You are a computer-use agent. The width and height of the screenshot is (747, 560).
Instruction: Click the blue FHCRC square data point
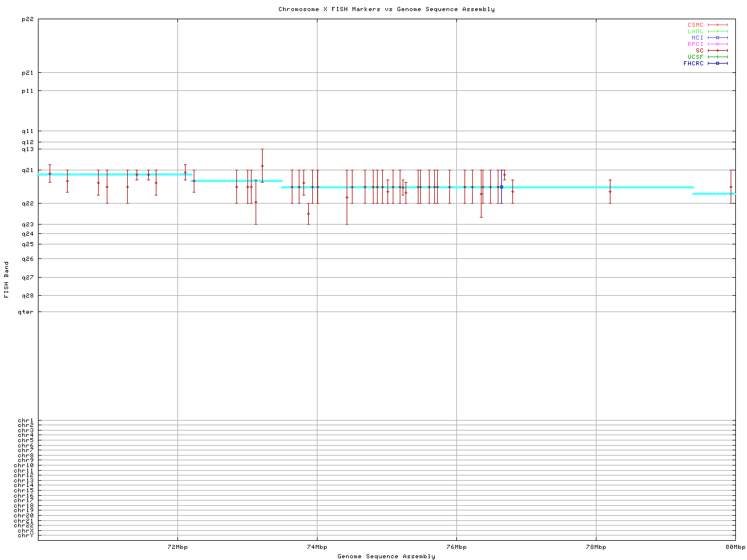(x=501, y=187)
